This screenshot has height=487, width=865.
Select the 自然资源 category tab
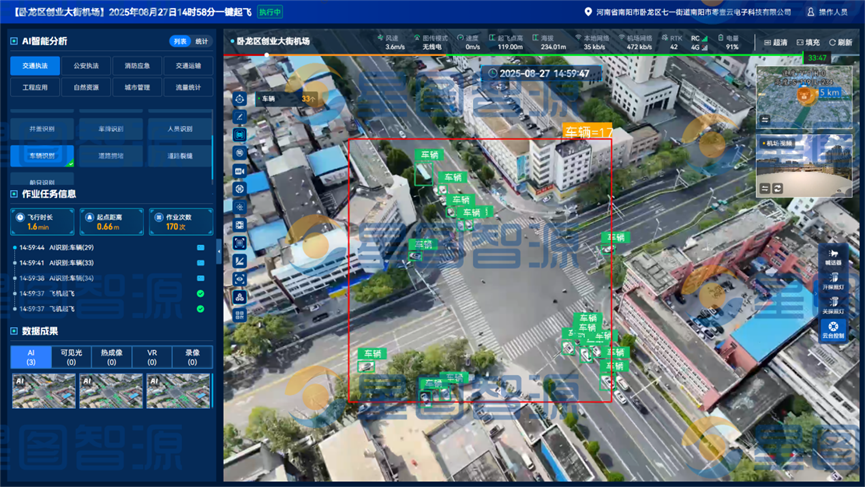click(x=86, y=87)
